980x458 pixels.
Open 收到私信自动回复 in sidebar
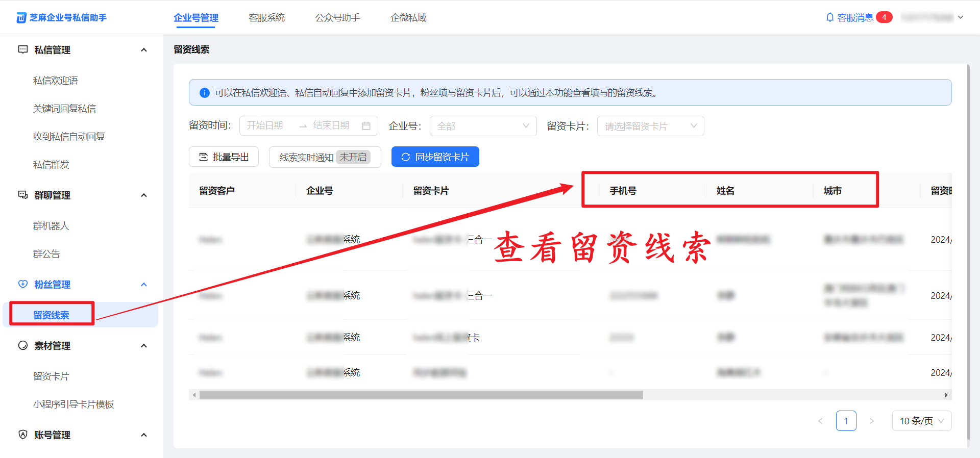[69, 137]
